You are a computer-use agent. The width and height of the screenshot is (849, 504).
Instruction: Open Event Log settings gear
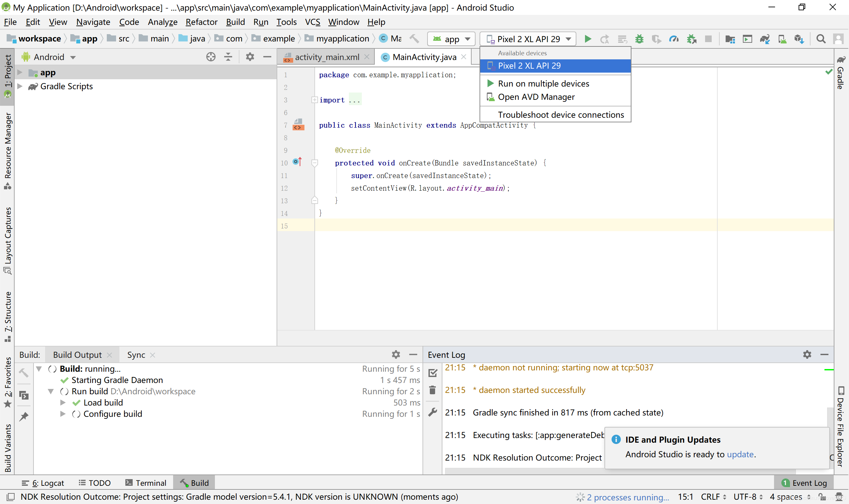(x=807, y=354)
